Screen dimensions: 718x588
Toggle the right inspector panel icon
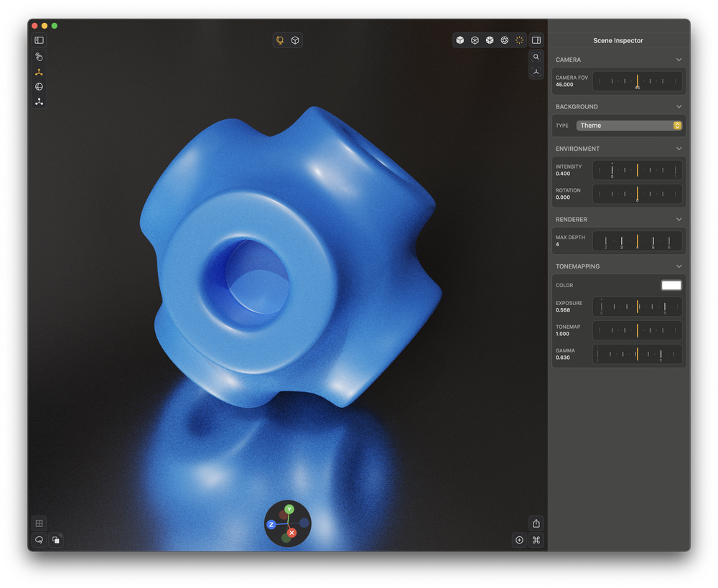(536, 40)
